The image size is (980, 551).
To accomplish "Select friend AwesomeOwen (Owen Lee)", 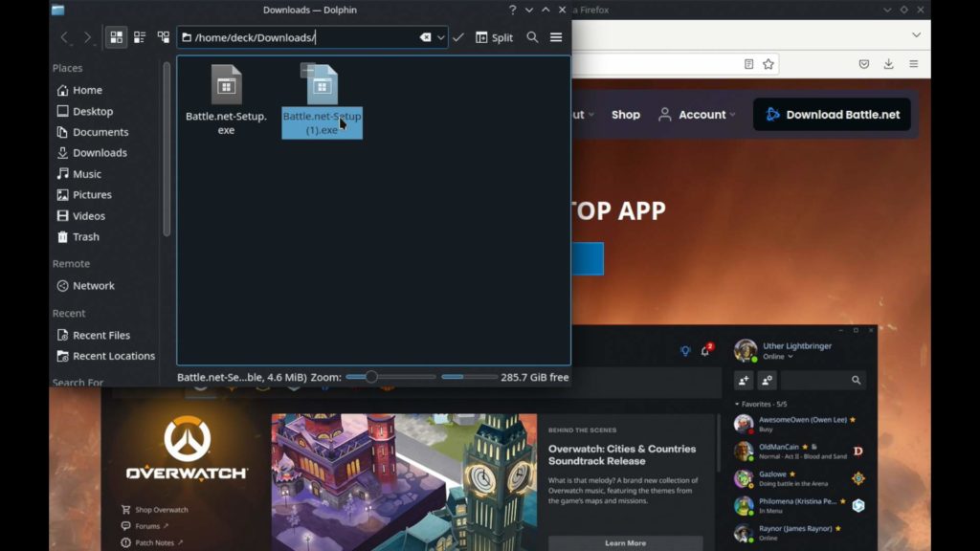I will pos(797,424).
